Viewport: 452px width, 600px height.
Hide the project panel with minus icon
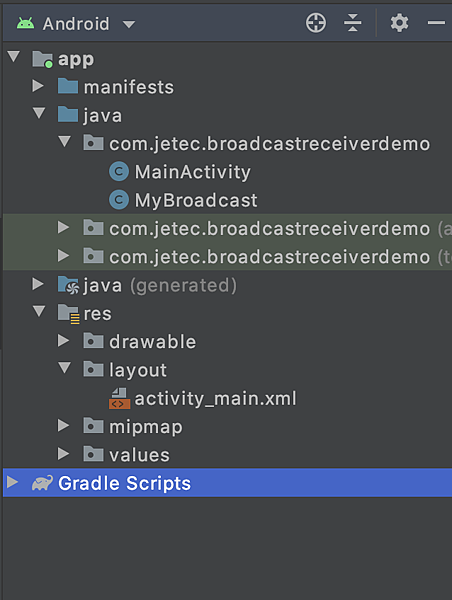[436, 23]
